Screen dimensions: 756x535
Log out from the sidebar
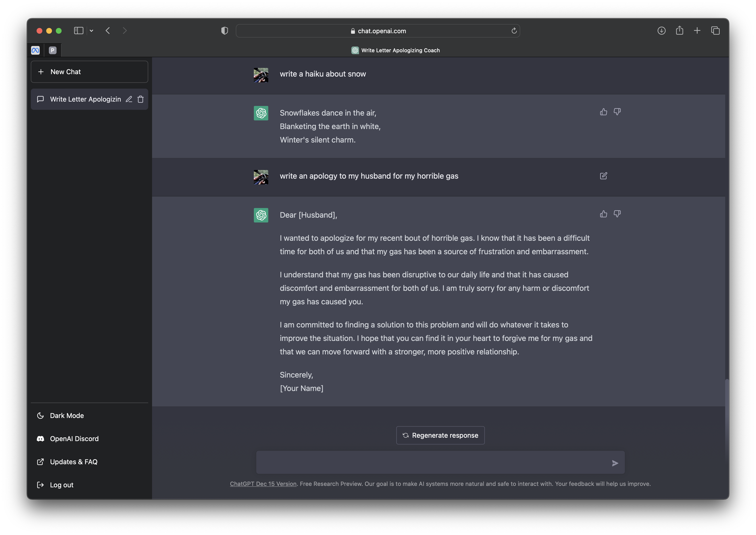(62, 485)
